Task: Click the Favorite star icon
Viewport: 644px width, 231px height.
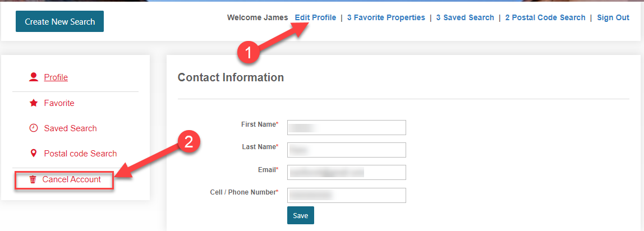Action: [33, 103]
